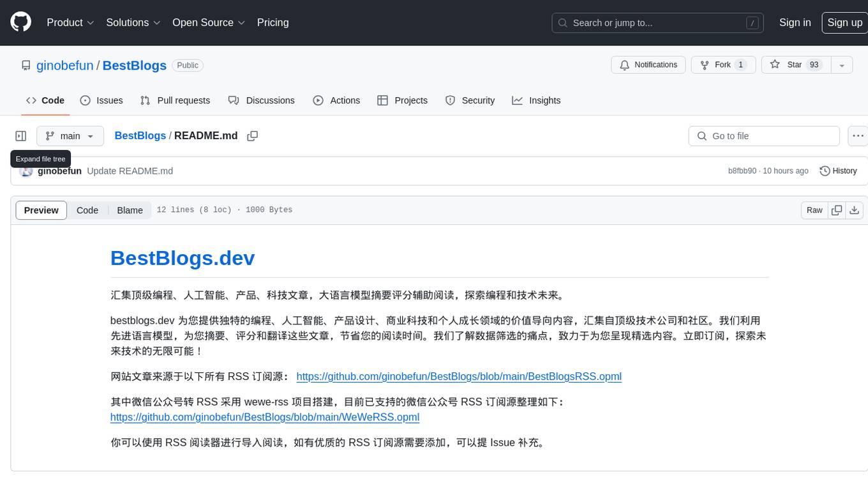Switch to the Issues tab
This screenshot has height=488, width=868.
tap(101, 100)
